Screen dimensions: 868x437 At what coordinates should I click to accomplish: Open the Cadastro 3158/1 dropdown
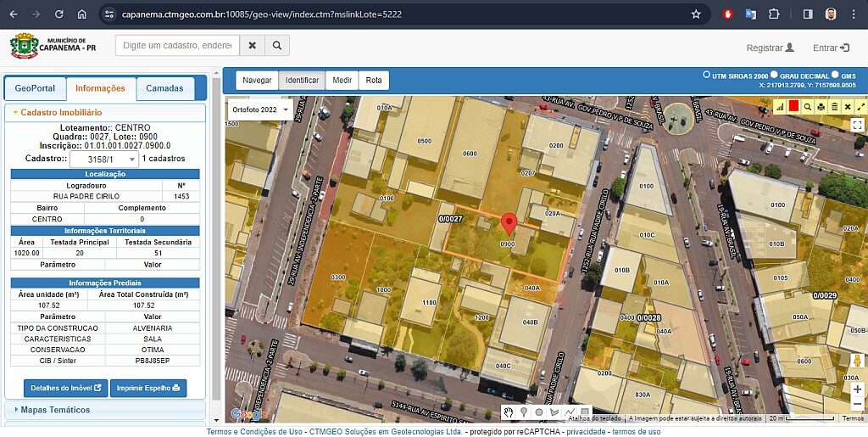pos(103,160)
